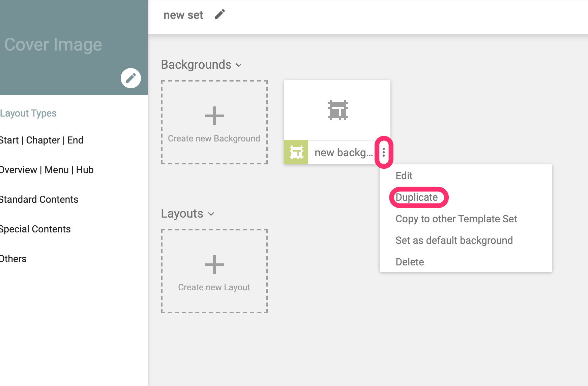Open Start | Chapter | End layout type
Screen dimensions: 588x386
(x=41, y=140)
